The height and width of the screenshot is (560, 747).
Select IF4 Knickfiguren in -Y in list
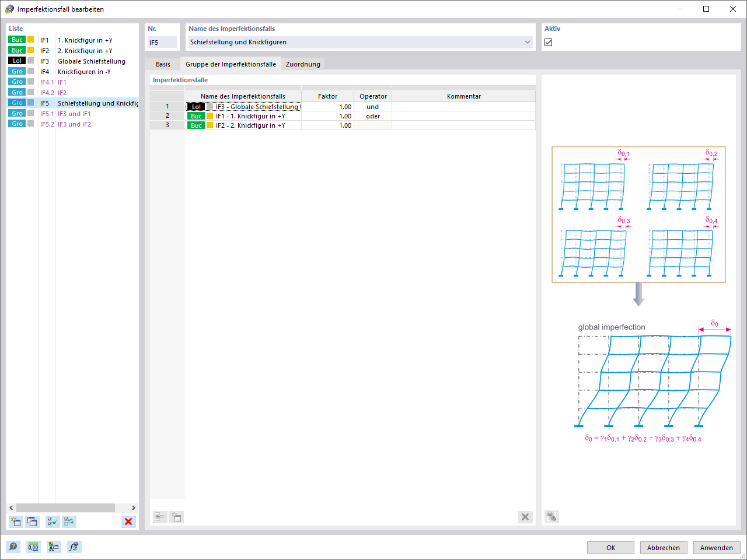(73, 72)
